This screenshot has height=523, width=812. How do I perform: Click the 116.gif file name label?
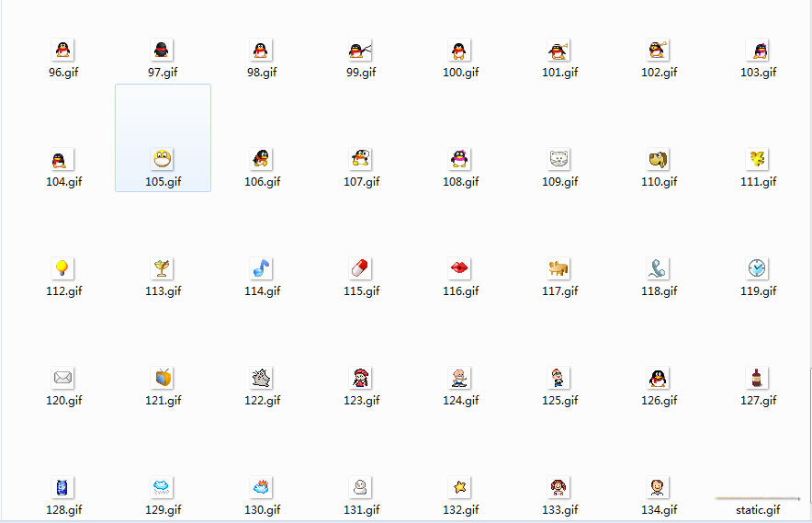coord(460,291)
